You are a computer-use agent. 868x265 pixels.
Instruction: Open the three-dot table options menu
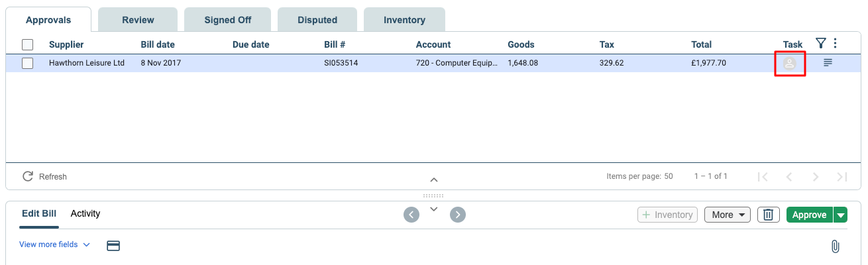point(835,44)
